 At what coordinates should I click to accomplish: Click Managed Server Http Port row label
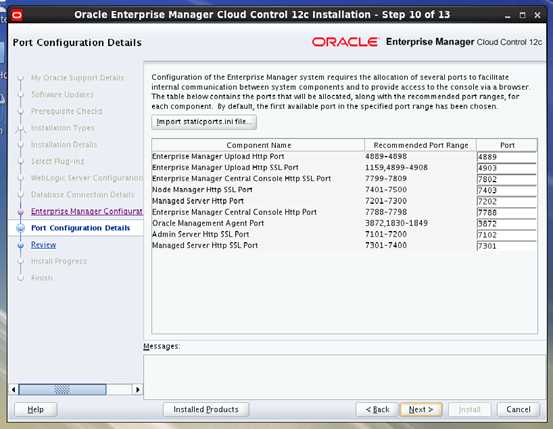click(198, 201)
